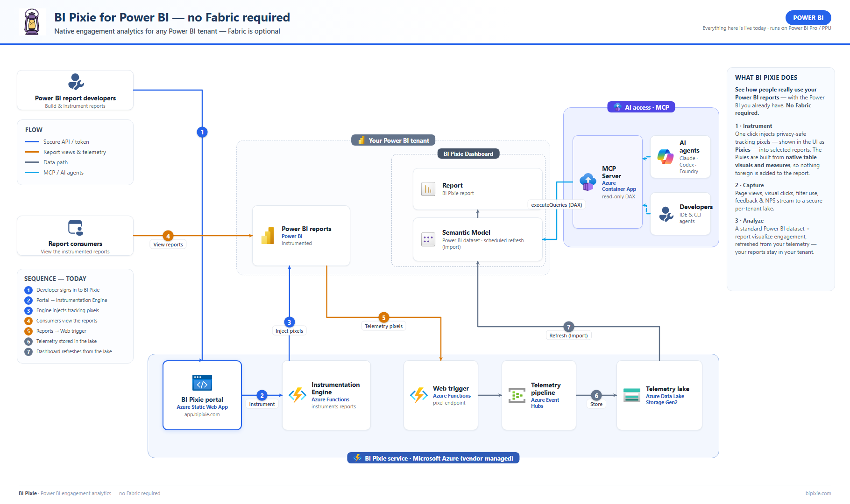The width and height of the screenshot is (850, 504).
Task: Click the WHAT BI PIXIE DOES heading
Action: point(766,77)
